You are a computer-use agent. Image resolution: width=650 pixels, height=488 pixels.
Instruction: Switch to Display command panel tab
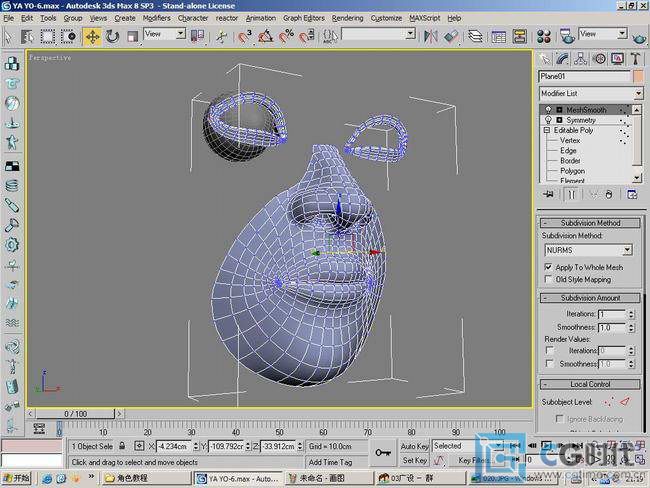click(x=617, y=59)
